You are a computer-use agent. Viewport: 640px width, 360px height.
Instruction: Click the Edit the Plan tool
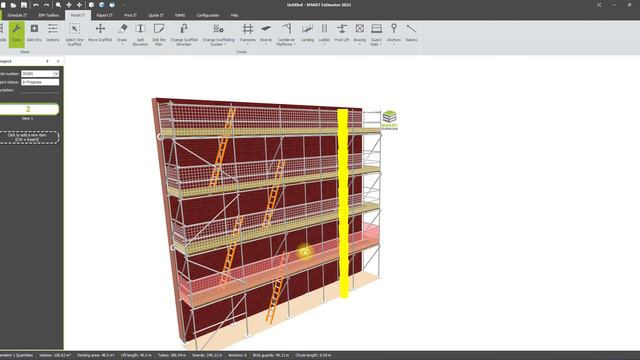point(159,34)
